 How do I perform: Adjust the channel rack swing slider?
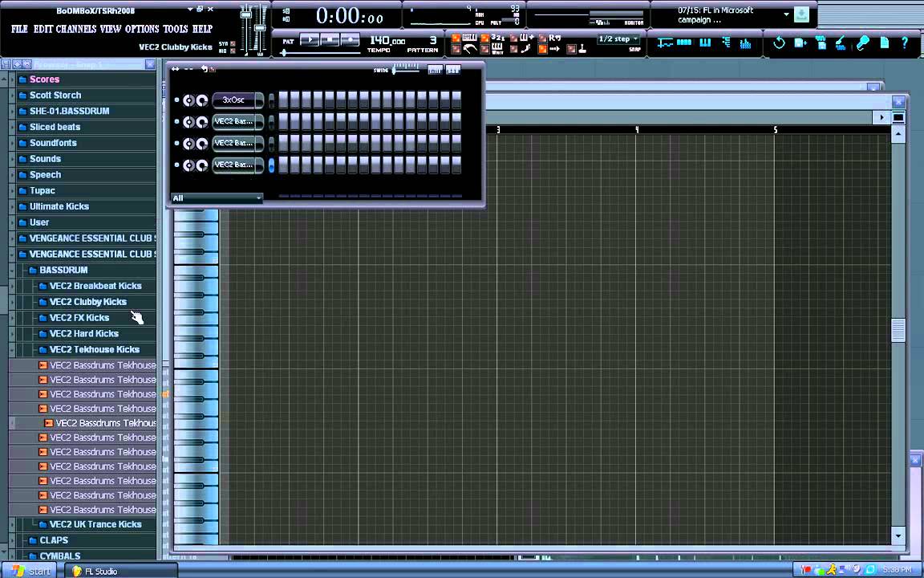tap(407, 70)
